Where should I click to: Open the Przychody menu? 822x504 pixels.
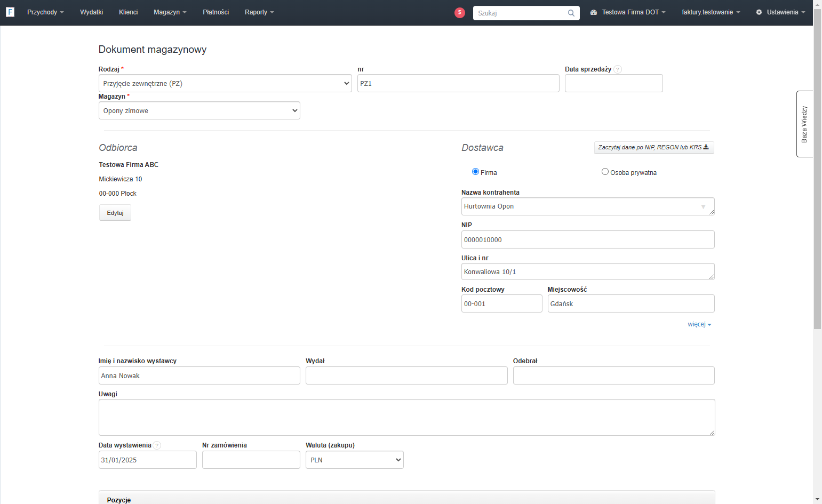coord(45,12)
